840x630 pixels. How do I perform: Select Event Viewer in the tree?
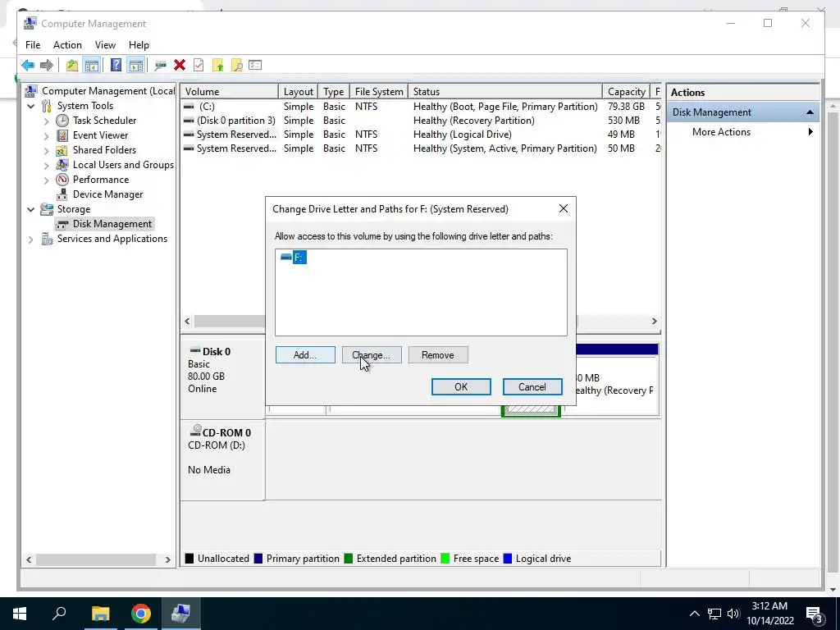(x=100, y=135)
